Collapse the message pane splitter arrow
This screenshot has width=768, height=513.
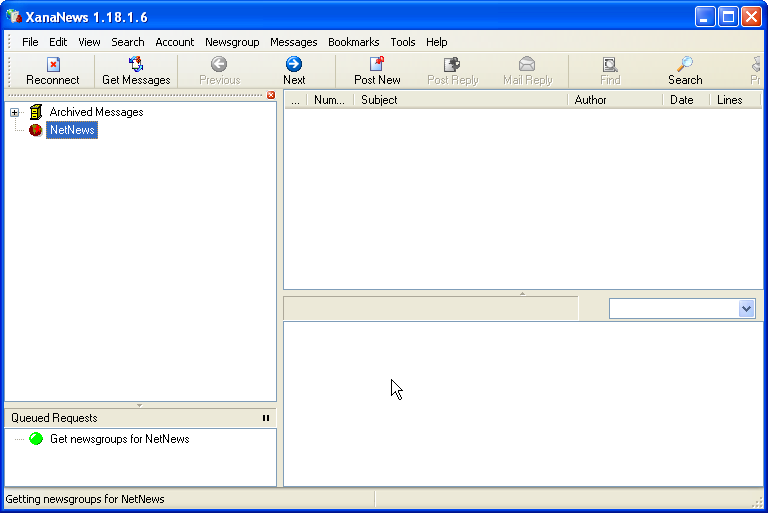click(x=522, y=293)
